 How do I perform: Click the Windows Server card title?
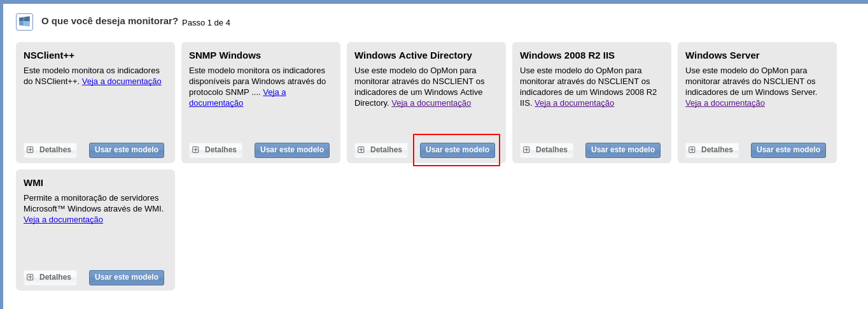pyautogui.click(x=722, y=55)
